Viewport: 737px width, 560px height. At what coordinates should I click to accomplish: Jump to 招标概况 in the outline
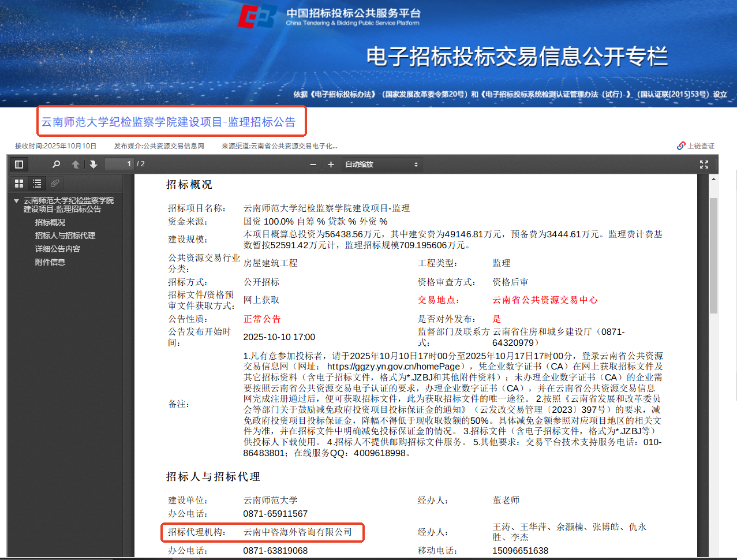50,222
